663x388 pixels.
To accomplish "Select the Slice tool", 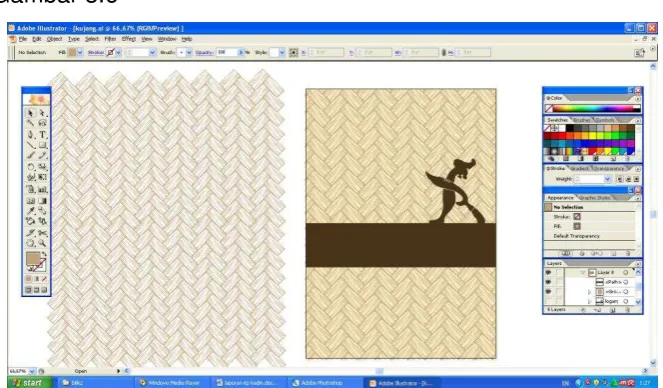I will [30, 233].
